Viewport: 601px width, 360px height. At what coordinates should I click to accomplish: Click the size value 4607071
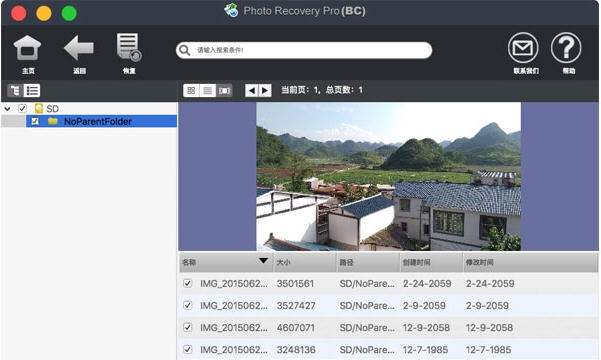[x=296, y=327]
